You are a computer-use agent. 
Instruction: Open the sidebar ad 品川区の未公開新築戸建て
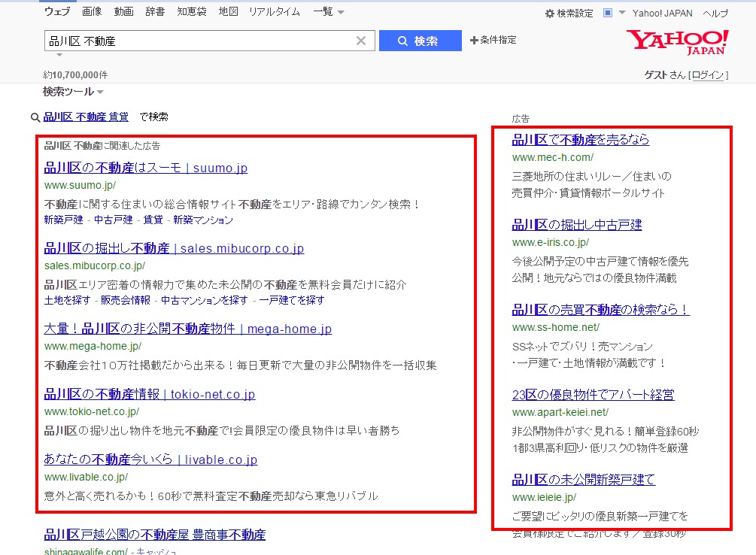584,480
